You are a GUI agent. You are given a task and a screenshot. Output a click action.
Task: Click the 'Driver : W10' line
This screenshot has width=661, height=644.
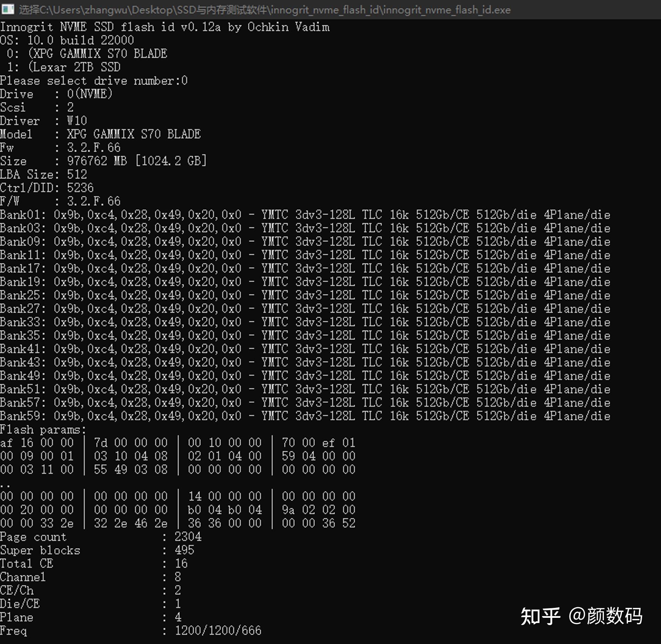point(43,121)
